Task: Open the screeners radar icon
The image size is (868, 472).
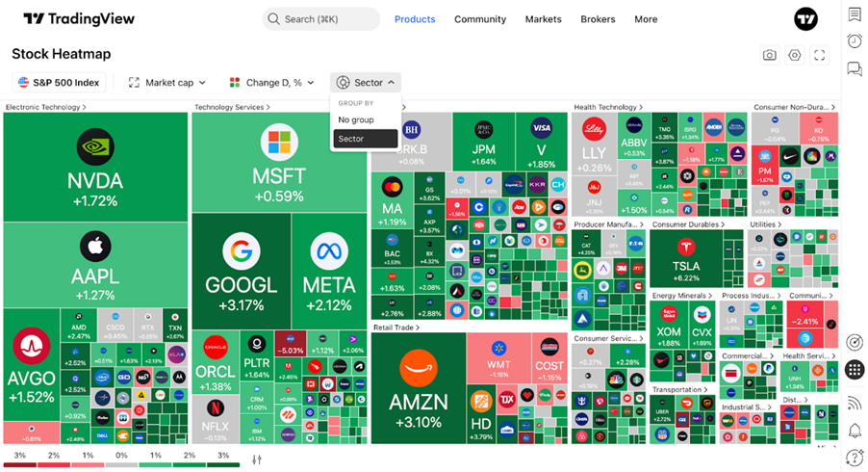Action: coord(855,342)
